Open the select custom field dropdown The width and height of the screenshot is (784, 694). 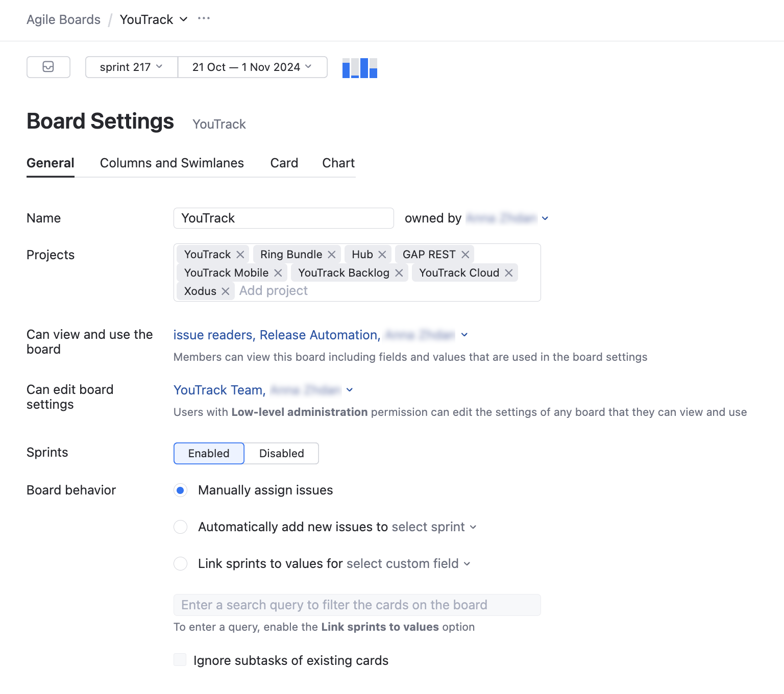click(x=408, y=564)
